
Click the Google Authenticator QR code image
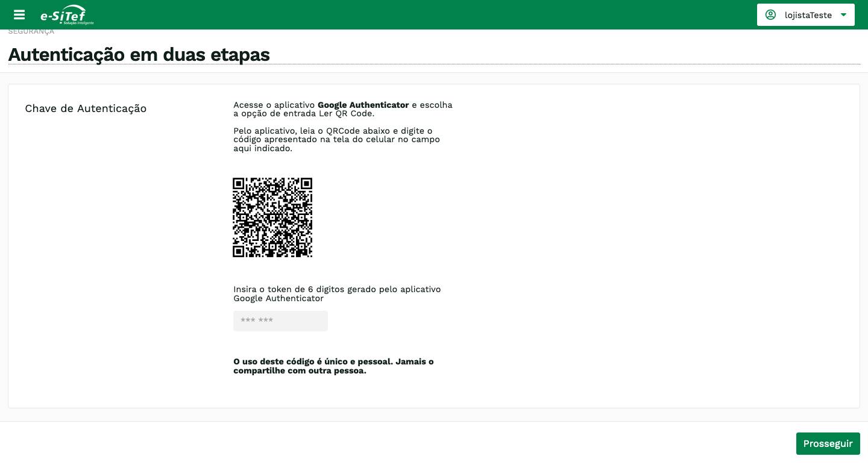(272, 217)
